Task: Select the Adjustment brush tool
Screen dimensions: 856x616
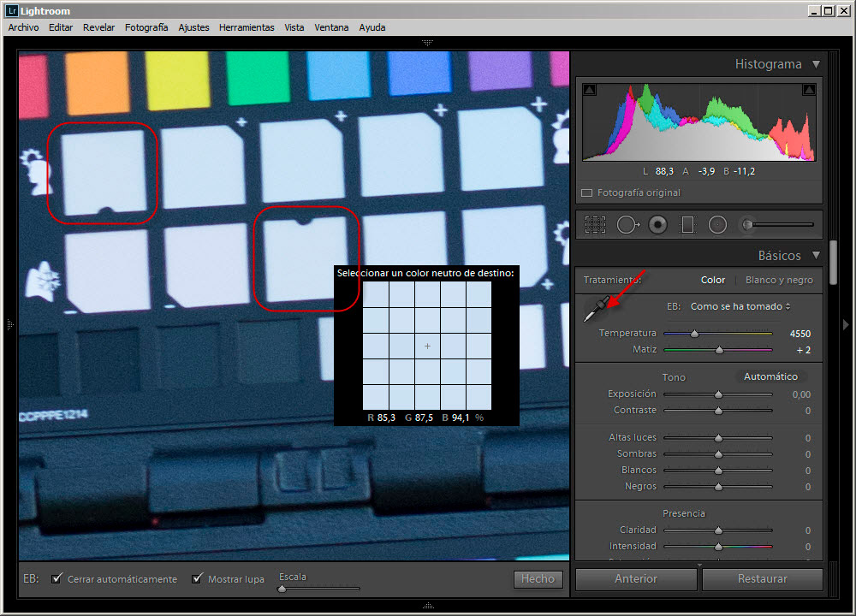Action: click(746, 224)
